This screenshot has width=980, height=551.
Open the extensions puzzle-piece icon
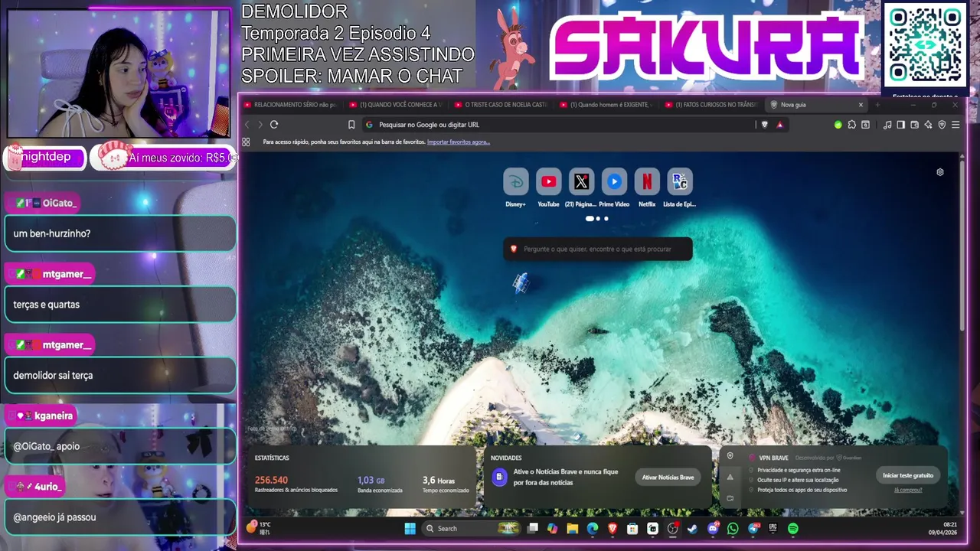pos(851,125)
